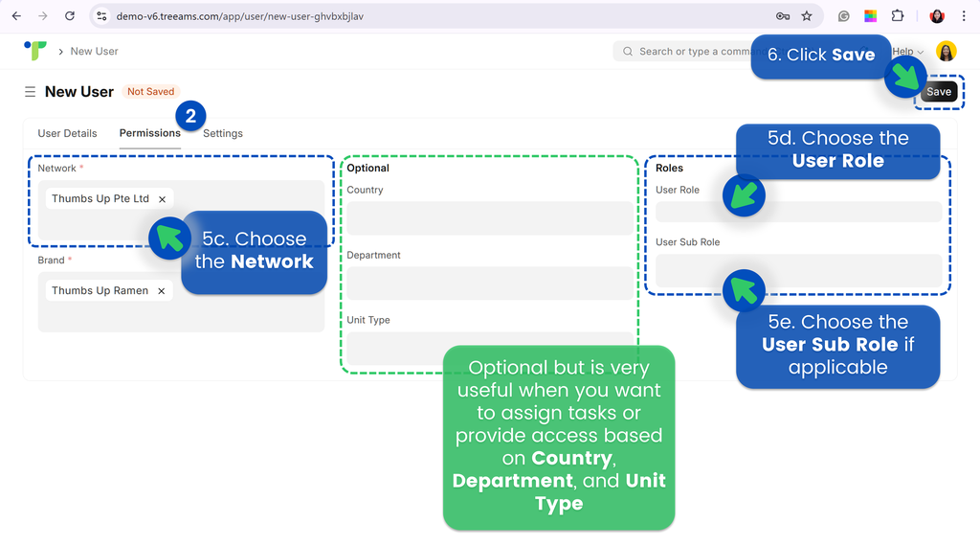This screenshot has height=545, width=980.
Task: Switch to the User Details tab
Action: click(x=67, y=133)
